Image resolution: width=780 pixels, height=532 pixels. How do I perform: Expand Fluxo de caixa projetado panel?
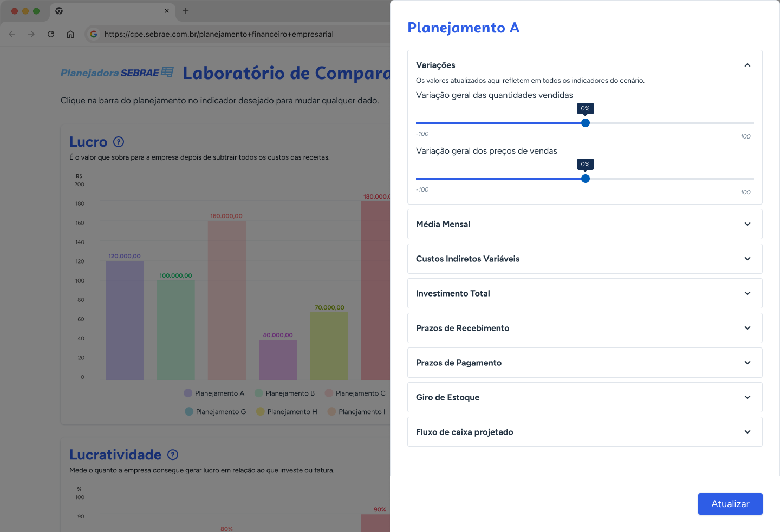[x=585, y=432]
